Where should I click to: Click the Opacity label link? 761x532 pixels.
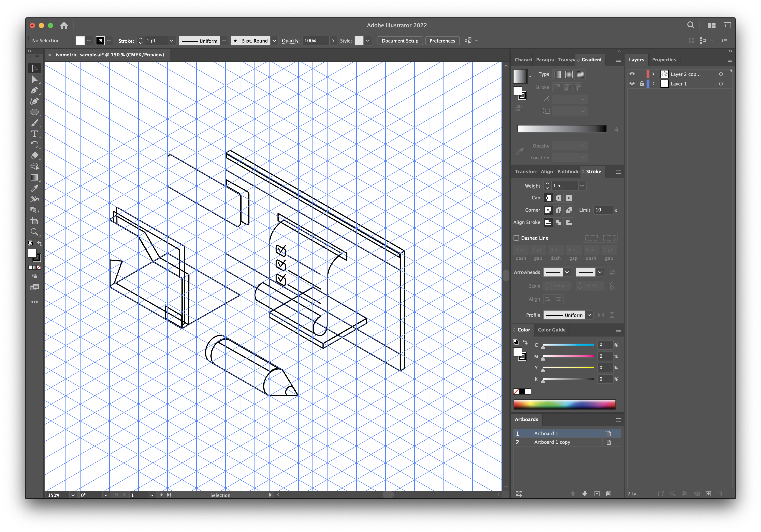click(291, 41)
